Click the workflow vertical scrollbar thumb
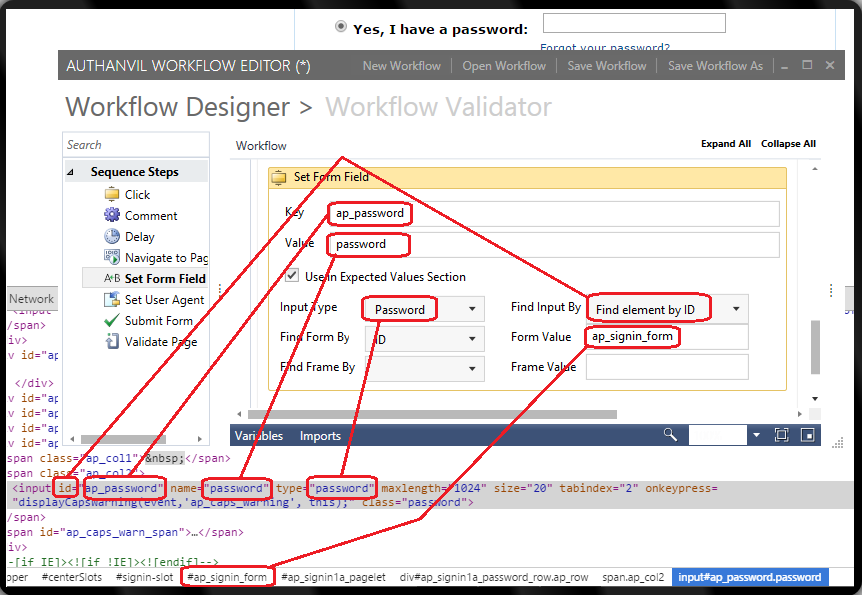862x595 pixels. [815, 347]
